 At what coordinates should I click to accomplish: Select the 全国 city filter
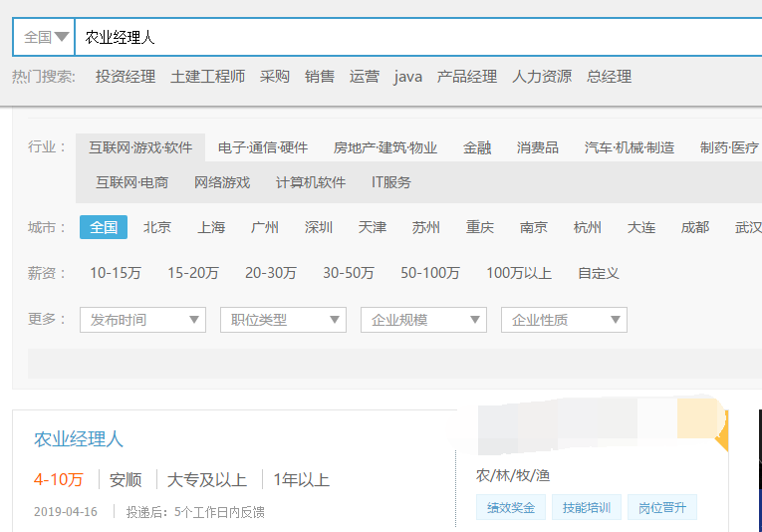tap(104, 227)
